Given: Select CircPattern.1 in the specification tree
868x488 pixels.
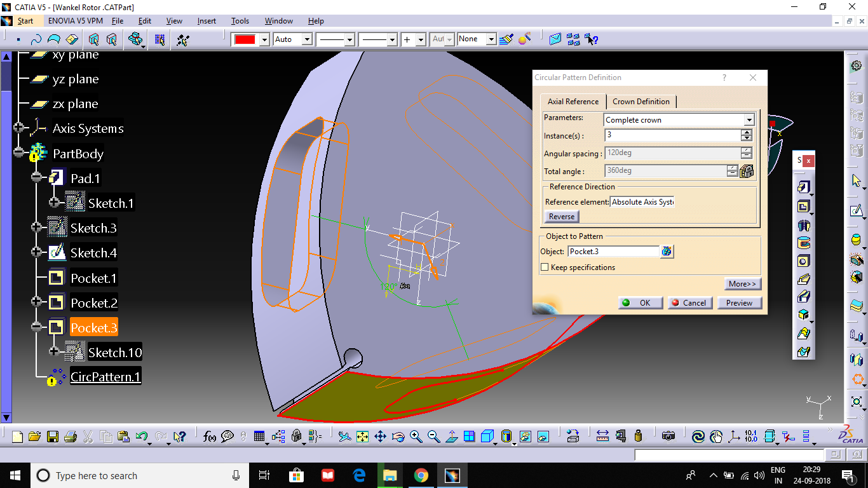Looking at the screenshot, I should coord(105,376).
